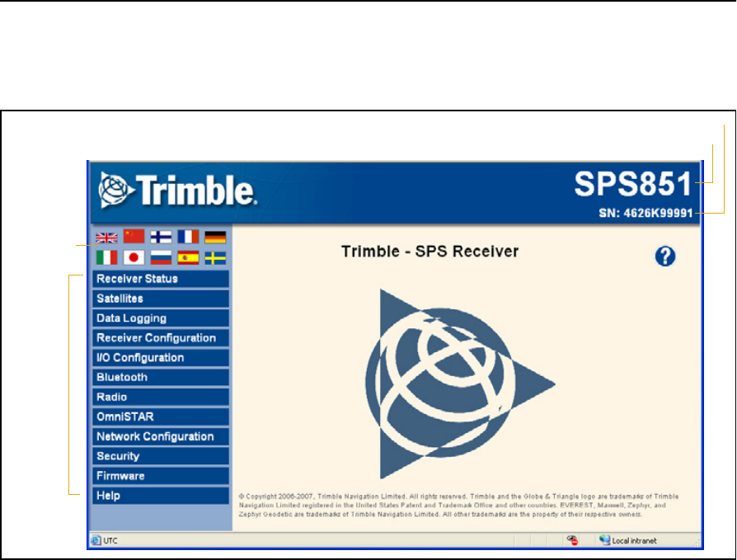Click the SPS851 model name text
This screenshot has height=560, width=737.
click(633, 183)
